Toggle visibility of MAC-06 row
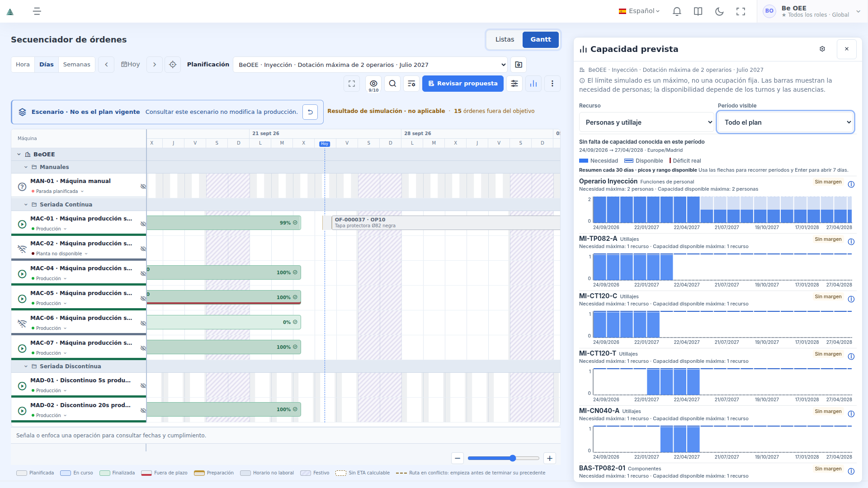 pos(143,324)
